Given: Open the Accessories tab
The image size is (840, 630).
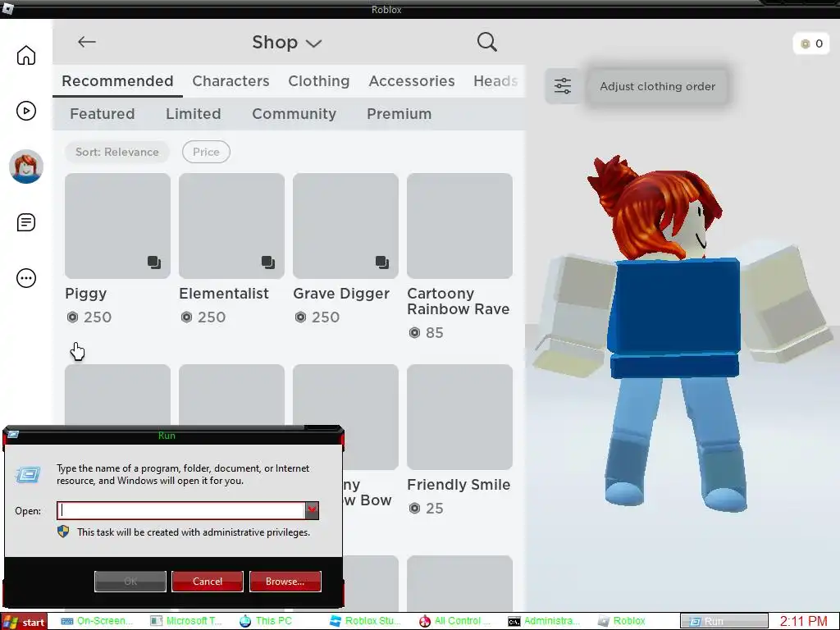Looking at the screenshot, I should (x=412, y=81).
